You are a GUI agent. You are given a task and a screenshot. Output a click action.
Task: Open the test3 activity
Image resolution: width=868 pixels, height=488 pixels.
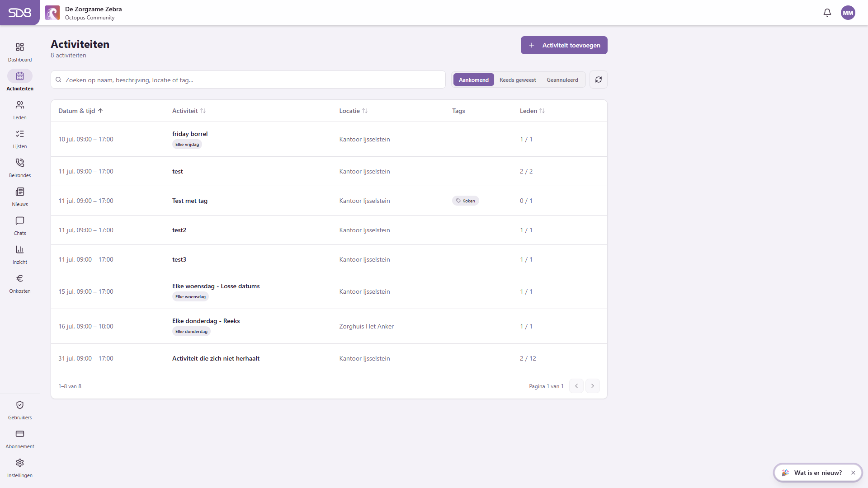tap(179, 259)
